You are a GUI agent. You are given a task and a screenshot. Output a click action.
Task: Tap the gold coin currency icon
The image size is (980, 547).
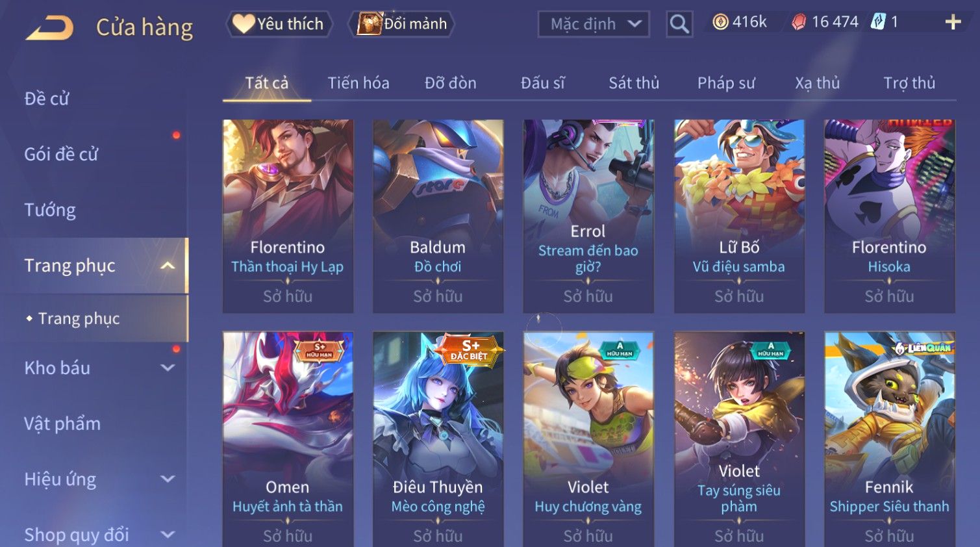[720, 22]
